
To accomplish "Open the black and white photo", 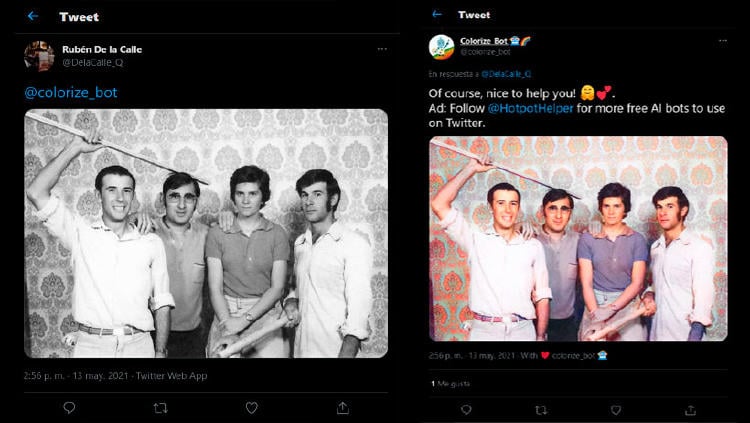I will pos(206,232).
